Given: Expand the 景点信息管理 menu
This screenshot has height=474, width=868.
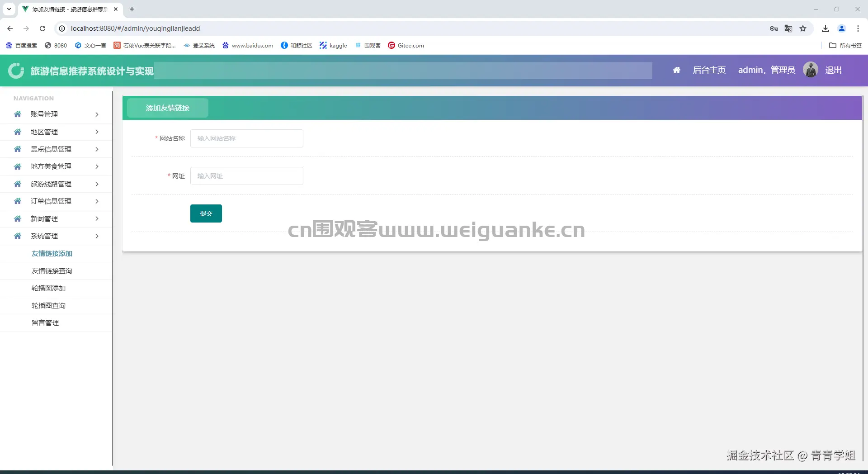Looking at the screenshot, I should [51, 149].
